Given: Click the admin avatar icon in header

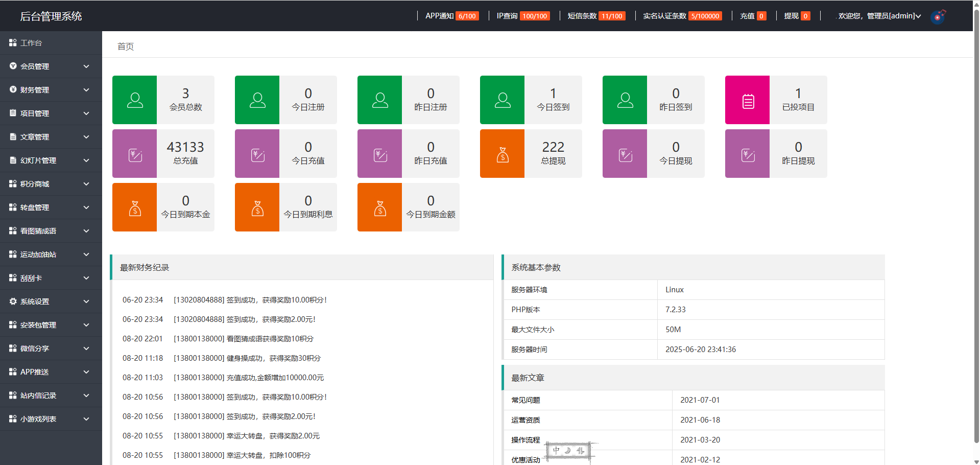Looking at the screenshot, I should [938, 16].
